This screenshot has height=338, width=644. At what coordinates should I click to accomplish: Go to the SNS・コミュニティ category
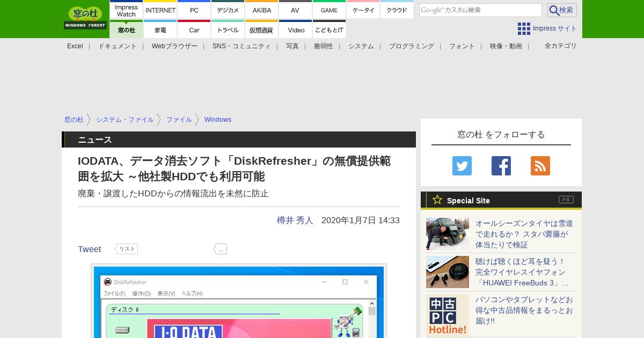(x=241, y=46)
